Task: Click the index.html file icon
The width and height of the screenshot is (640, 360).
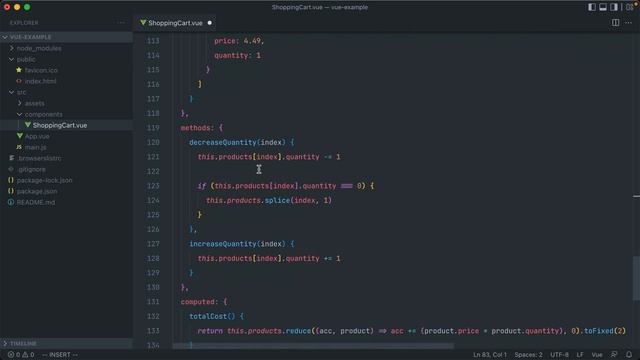Action: point(19,81)
